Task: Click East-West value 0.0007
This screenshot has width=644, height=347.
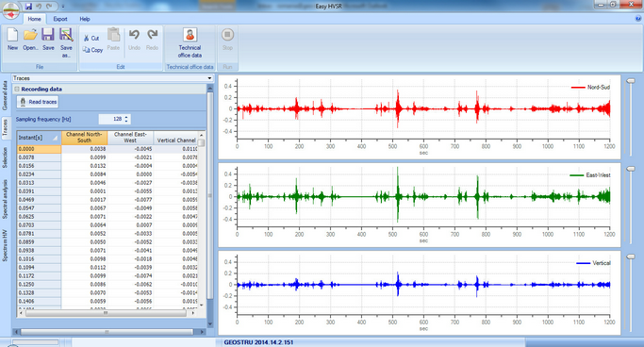Action: pyautogui.click(x=130, y=225)
